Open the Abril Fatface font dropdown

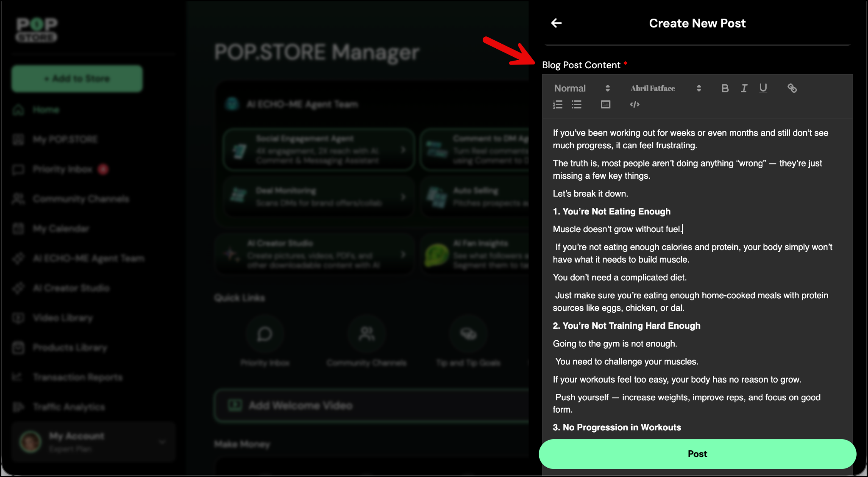665,88
